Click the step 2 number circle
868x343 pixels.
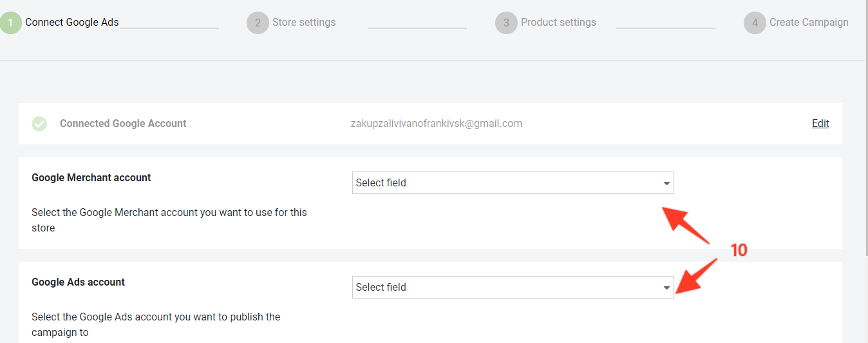click(x=258, y=23)
